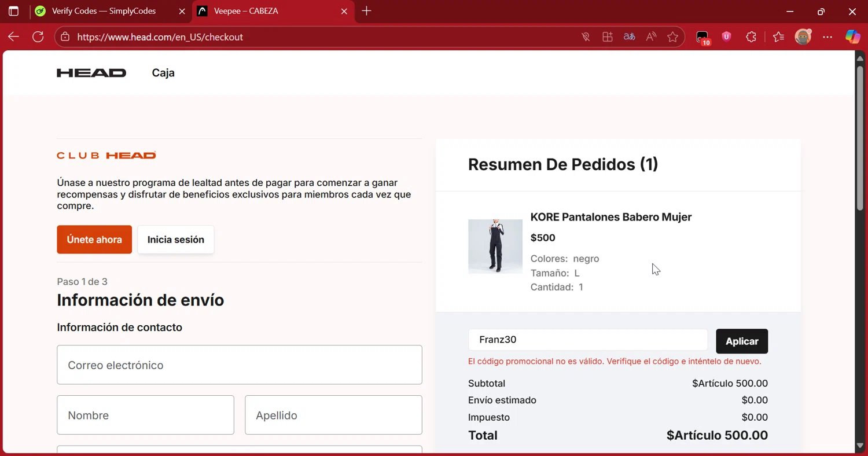Add page to favorites star icon

672,37
